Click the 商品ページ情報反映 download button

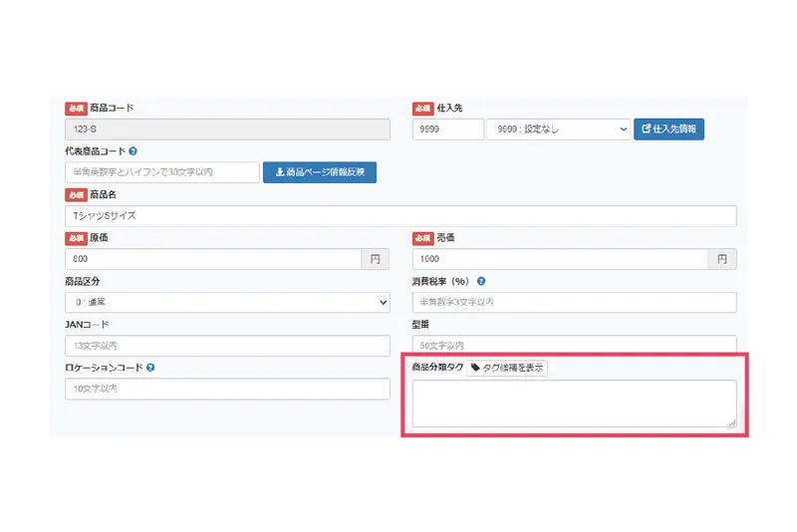320,172
